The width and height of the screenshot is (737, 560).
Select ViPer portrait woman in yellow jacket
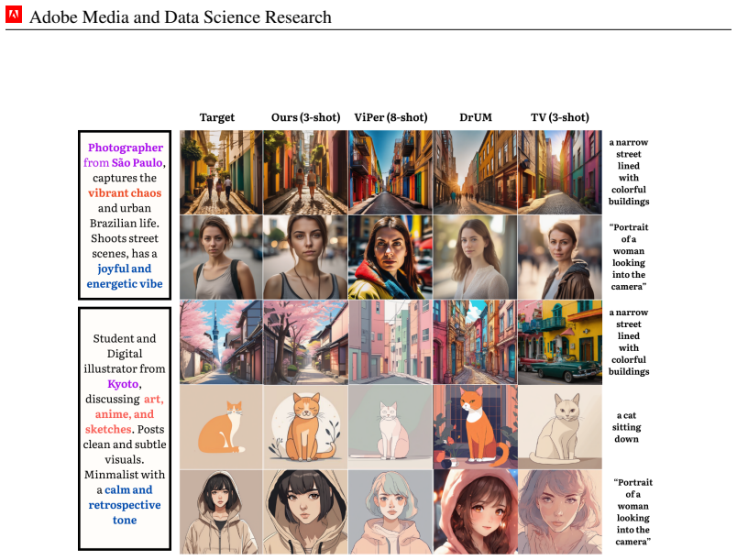[390, 258]
